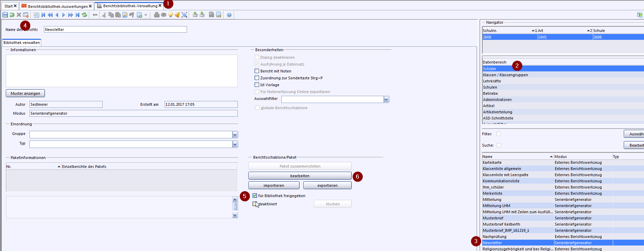Screen dimensions: 644x251
Task: Open the Gruppe dropdown
Action: coord(235,135)
